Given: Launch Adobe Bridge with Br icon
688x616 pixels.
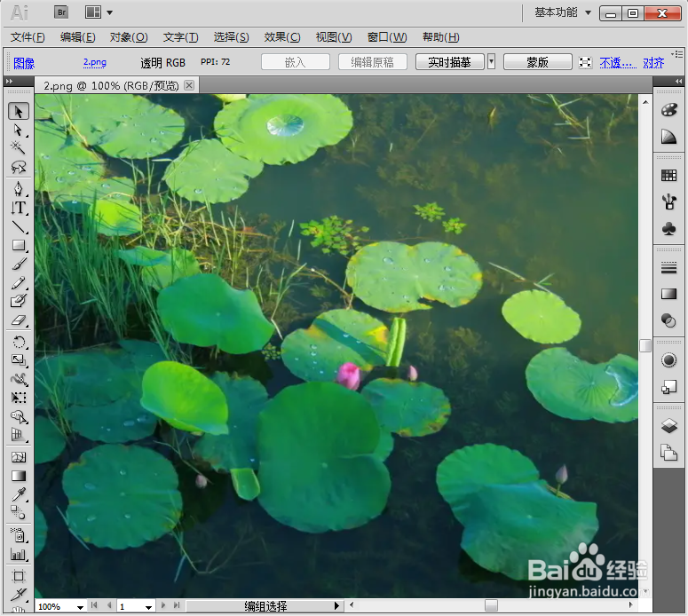Looking at the screenshot, I should pos(61,12).
